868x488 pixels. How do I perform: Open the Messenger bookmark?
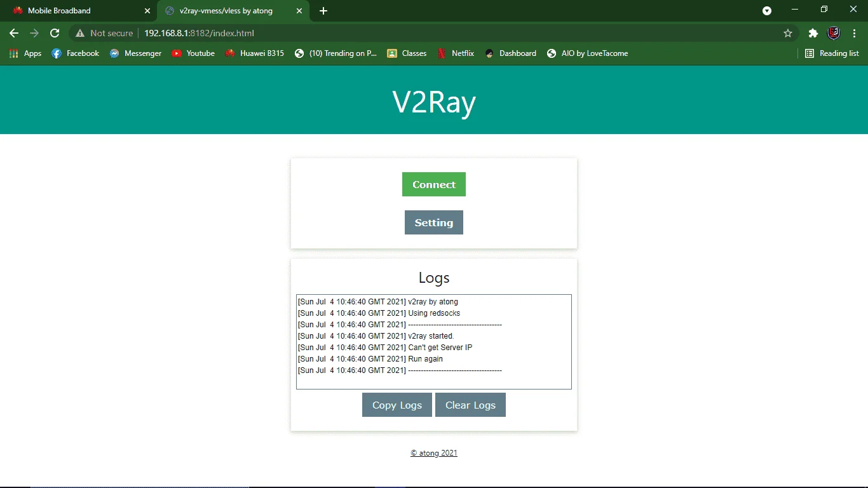[135, 53]
